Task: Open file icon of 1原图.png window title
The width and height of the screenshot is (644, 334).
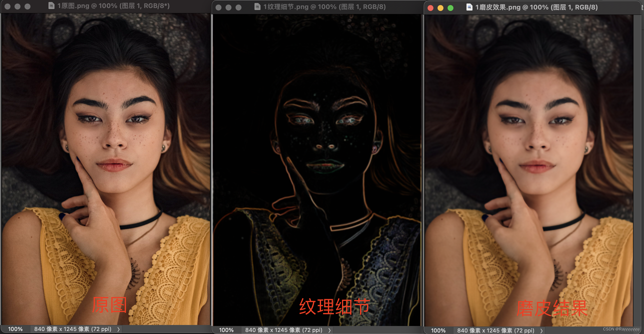Action: (51, 6)
